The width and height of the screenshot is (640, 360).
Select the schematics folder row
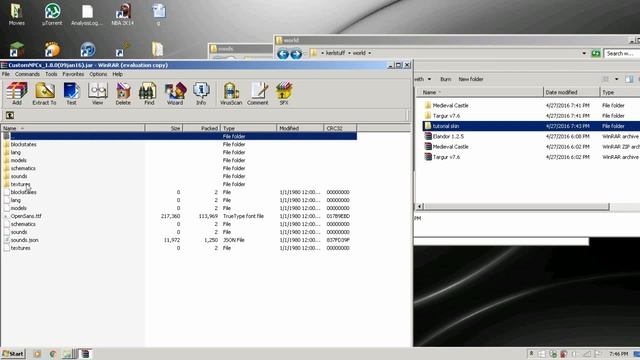tap(180, 168)
